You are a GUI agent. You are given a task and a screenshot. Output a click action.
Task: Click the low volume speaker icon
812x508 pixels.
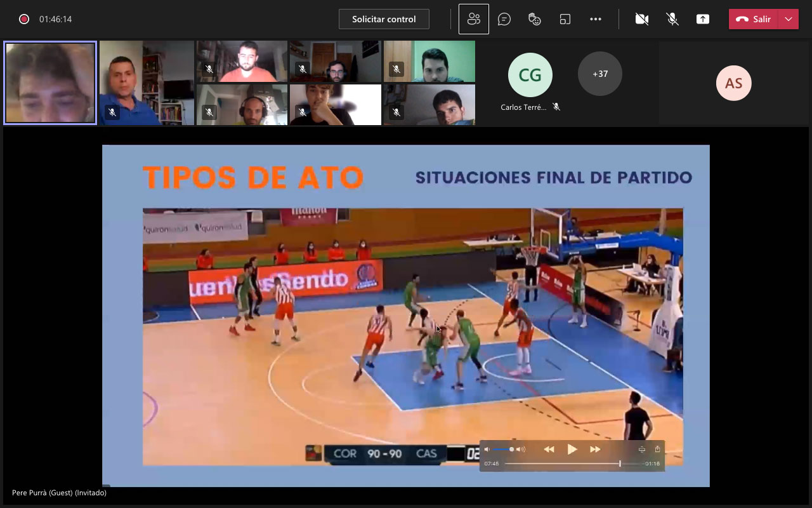coord(487,449)
